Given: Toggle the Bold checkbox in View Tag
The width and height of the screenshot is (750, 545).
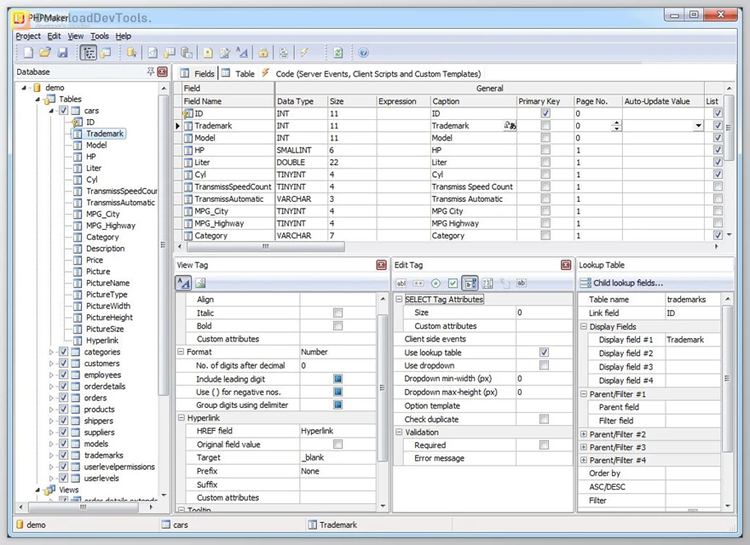Looking at the screenshot, I should point(338,326).
